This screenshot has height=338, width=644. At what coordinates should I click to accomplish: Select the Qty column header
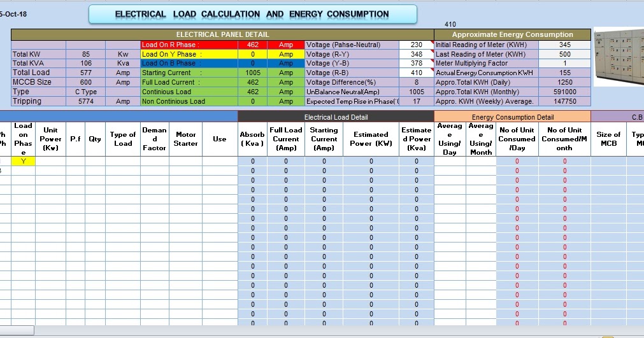[95, 139]
